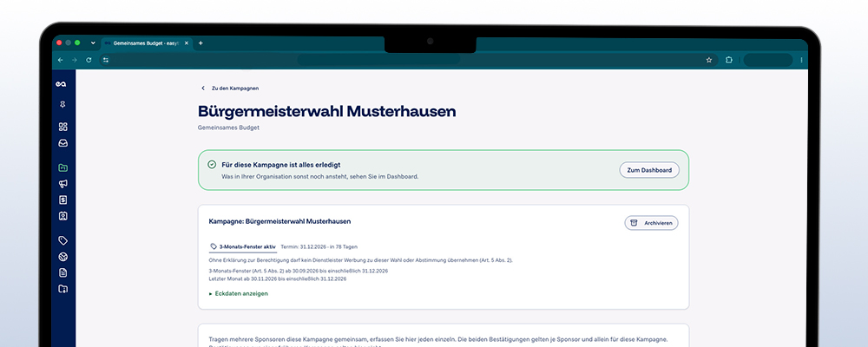The height and width of the screenshot is (347, 868).
Task: Pin the sidebar with the pin icon
Action: click(62, 105)
